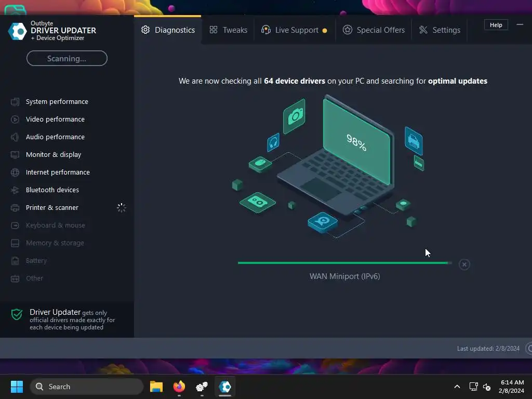Click the blue webcam tile in illustration

[x=323, y=222]
